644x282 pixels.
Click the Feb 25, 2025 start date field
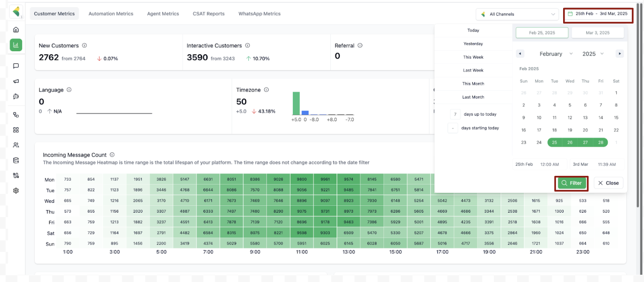click(541, 33)
